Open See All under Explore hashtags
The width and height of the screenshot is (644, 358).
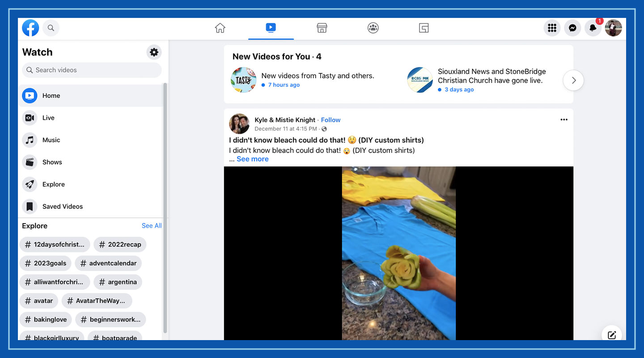coord(152,226)
